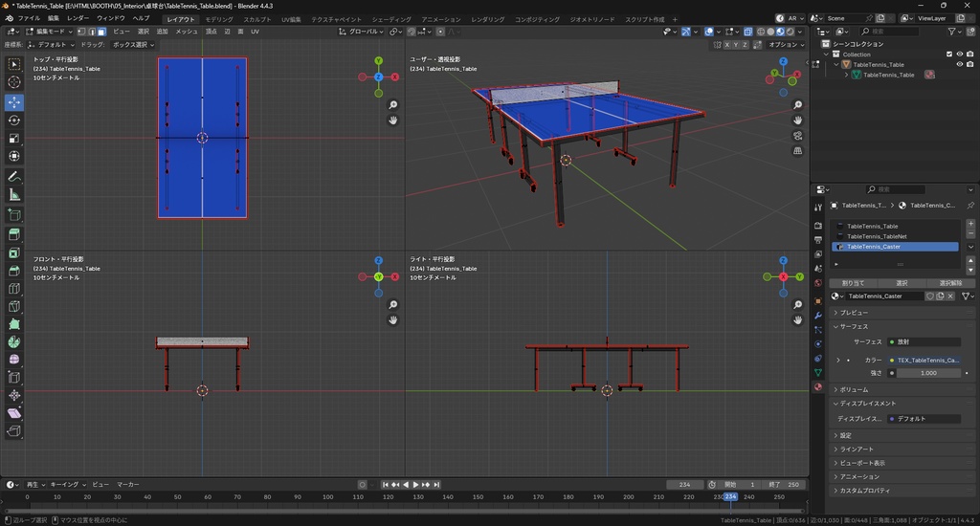Uncheck the Collection exclude checkbox
The height and width of the screenshot is (526, 980).
coord(949,54)
